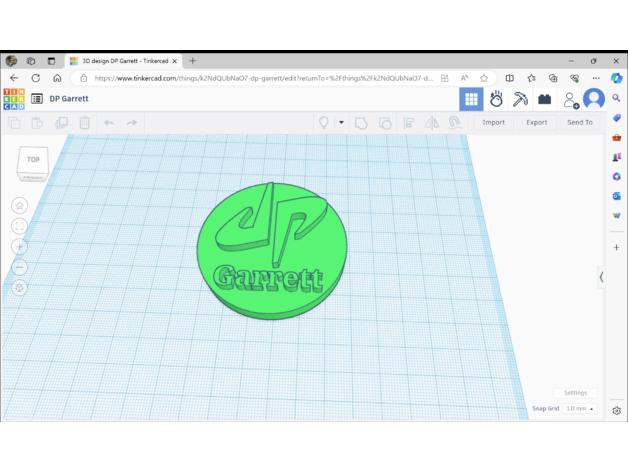This screenshot has width=628, height=472.
Task: Click the Tinkercad logo
Action: click(14, 98)
